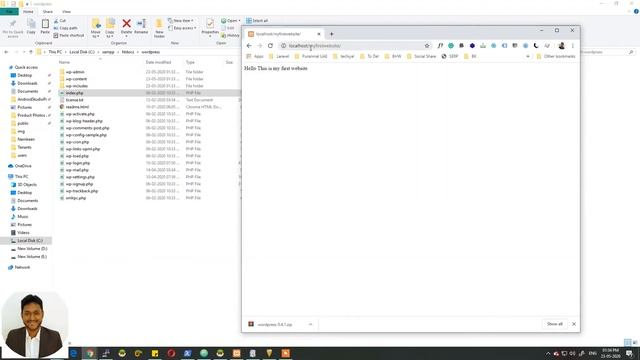
Task: Open the Social Share bookmarks folder
Action: (422, 56)
